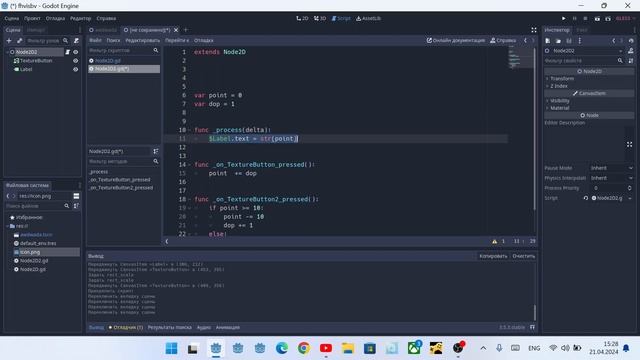This screenshot has height=360, width=640.
Task: Load an existing resource in Inspector
Action: point(558,40)
